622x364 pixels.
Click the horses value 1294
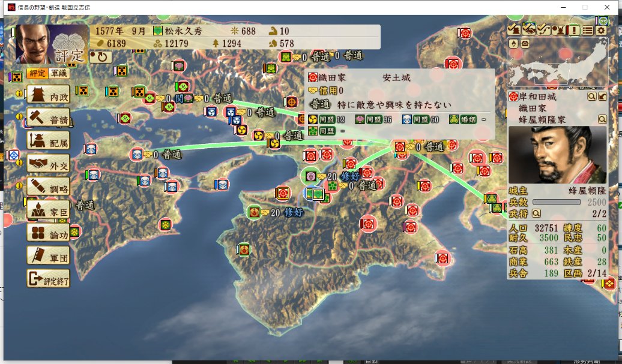click(x=231, y=43)
